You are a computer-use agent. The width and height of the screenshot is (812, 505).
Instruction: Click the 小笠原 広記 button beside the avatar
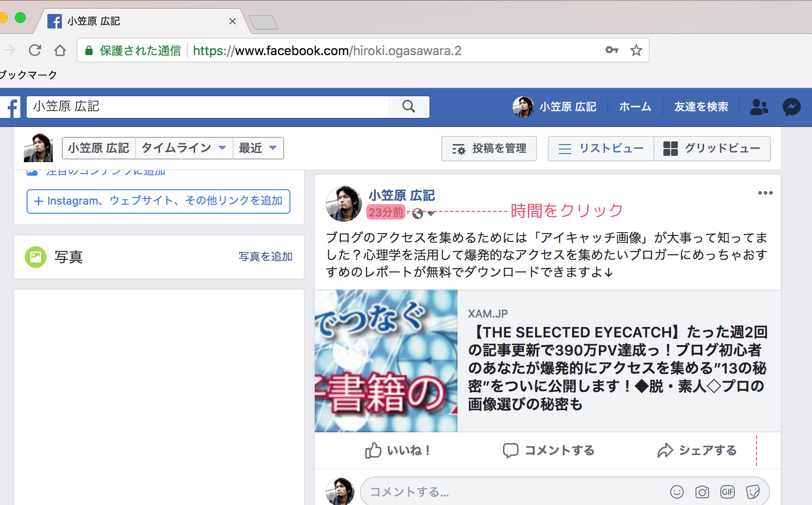coord(99,148)
